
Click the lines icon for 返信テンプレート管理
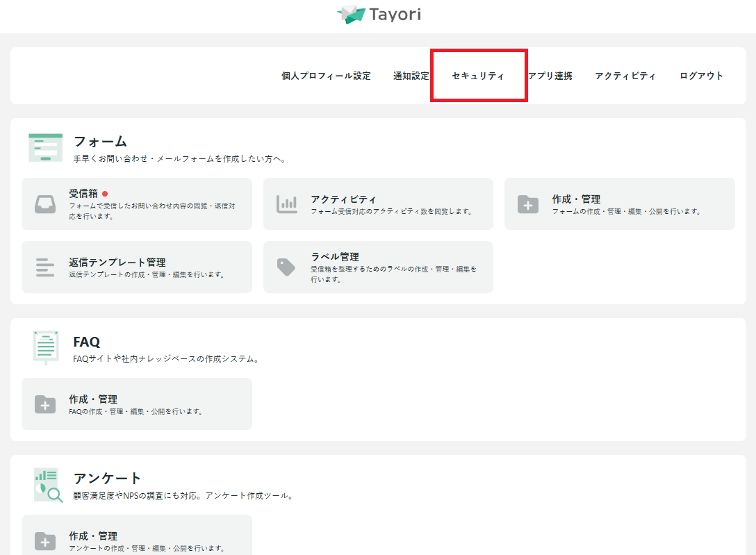click(x=45, y=267)
